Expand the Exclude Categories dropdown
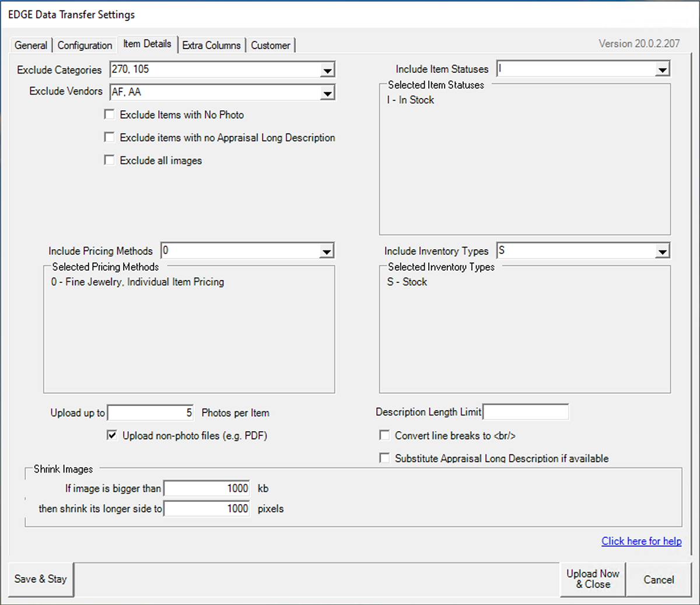 pos(327,71)
